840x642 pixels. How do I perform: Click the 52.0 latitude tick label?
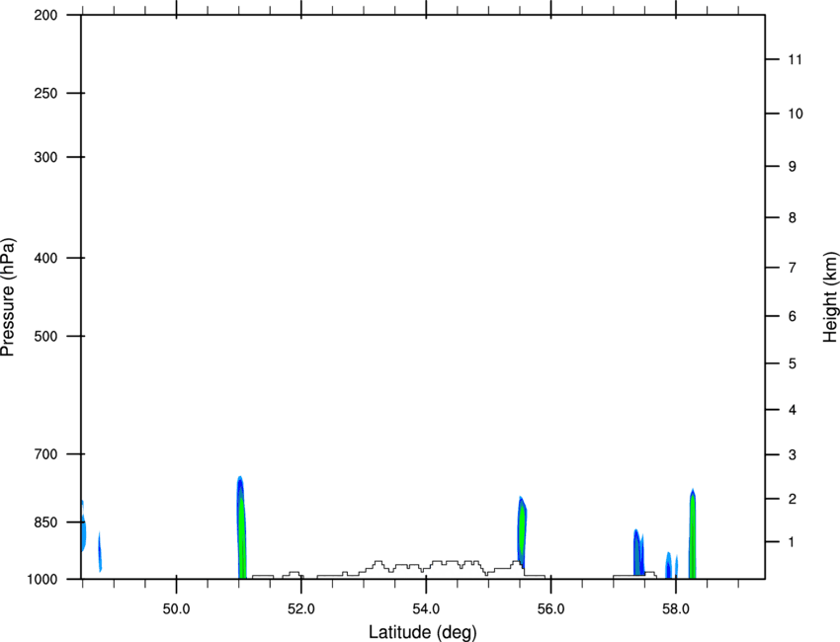pos(301,609)
